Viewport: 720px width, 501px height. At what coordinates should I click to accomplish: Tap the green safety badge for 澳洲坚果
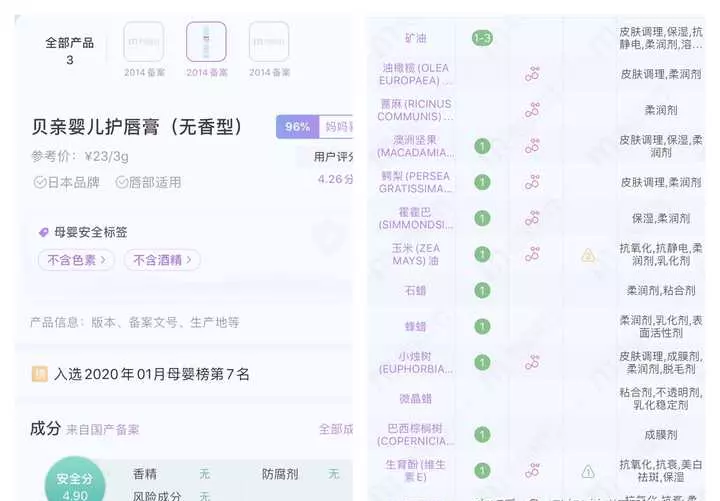482,146
